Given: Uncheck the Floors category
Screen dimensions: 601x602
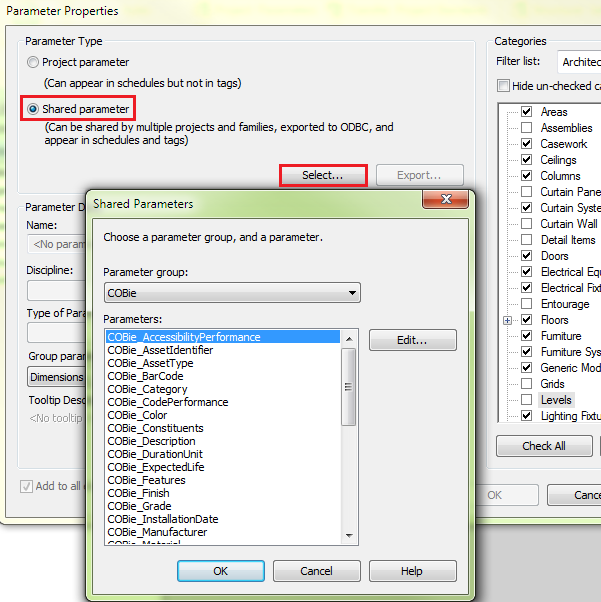Looking at the screenshot, I should [526, 320].
